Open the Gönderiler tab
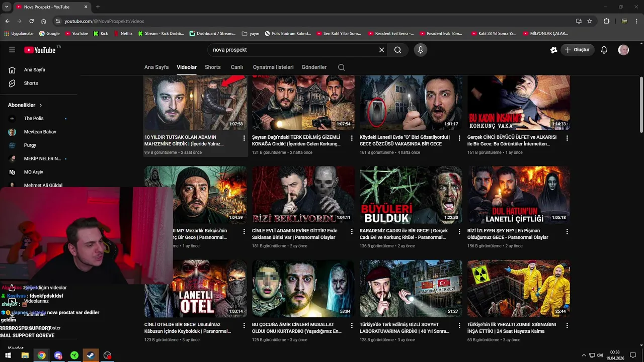Screen dimensions: 644x362 pos(314,67)
